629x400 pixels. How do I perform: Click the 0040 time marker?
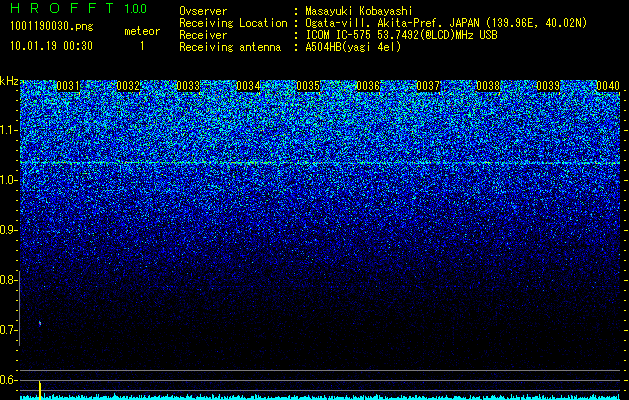tap(608, 86)
